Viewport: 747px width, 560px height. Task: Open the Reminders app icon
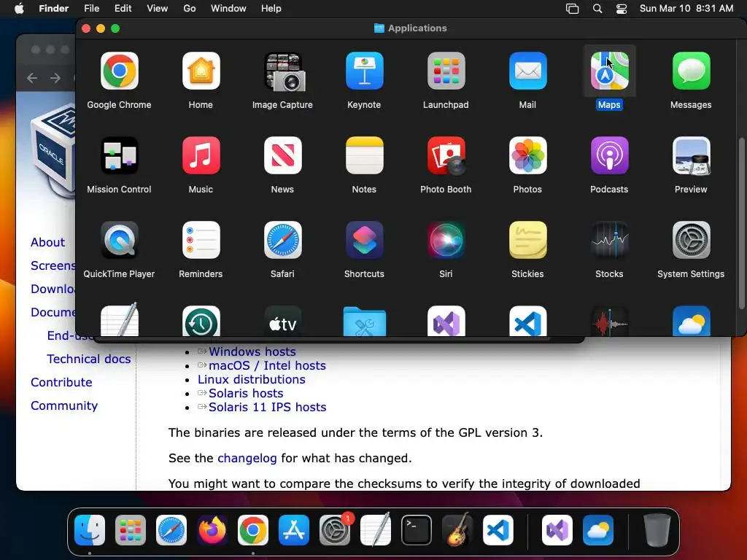(x=201, y=240)
